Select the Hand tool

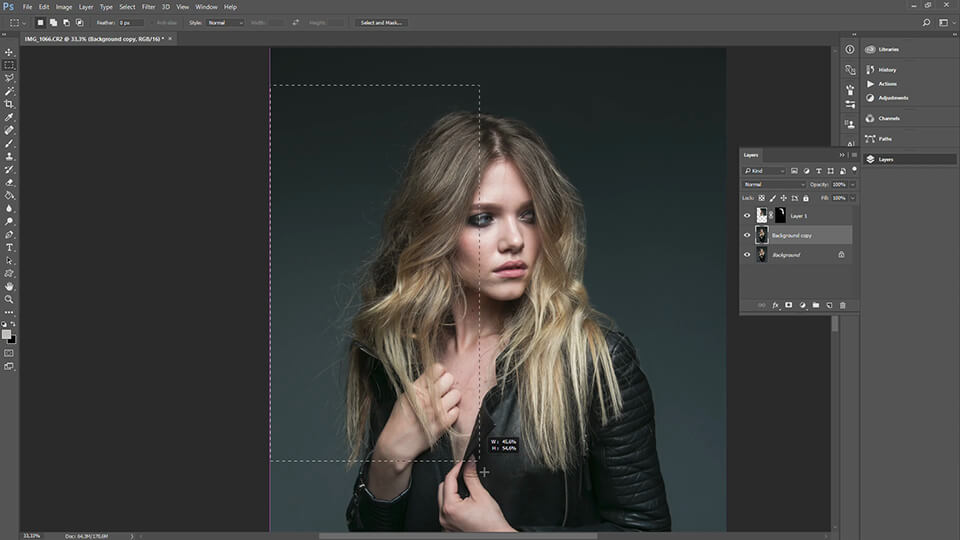pyautogui.click(x=9, y=286)
